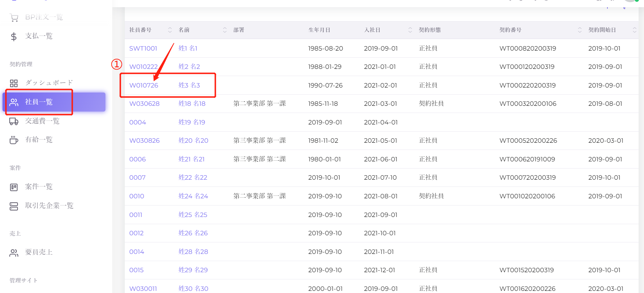Viewport: 644px width, 293px height.
Task: Click the grid icon for ダッシュボード
Action: pyautogui.click(x=14, y=83)
